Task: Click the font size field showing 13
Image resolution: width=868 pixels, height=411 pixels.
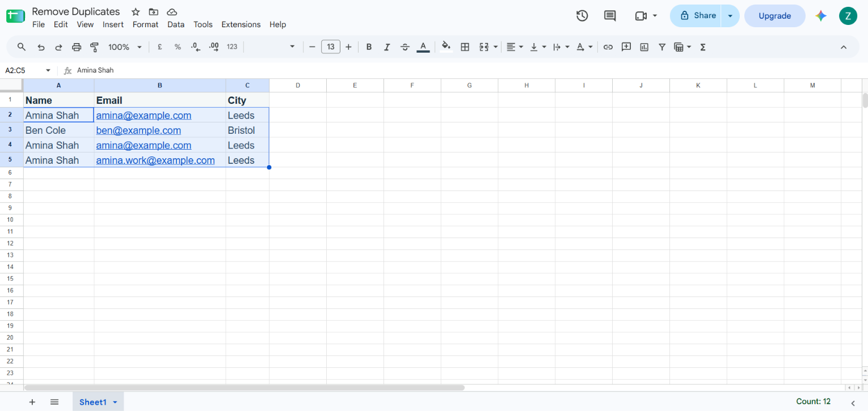Action: (331, 47)
